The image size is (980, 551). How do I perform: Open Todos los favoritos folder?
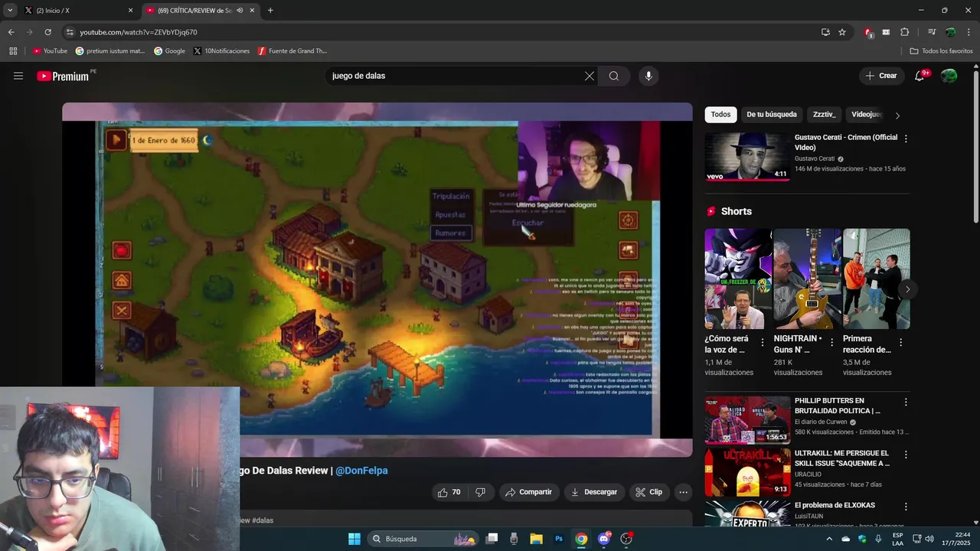tap(941, 51)
